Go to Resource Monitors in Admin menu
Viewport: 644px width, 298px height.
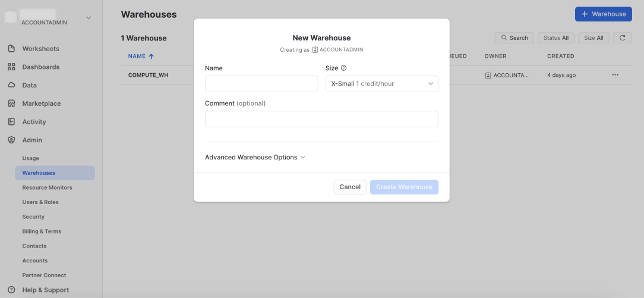(47, 187)
